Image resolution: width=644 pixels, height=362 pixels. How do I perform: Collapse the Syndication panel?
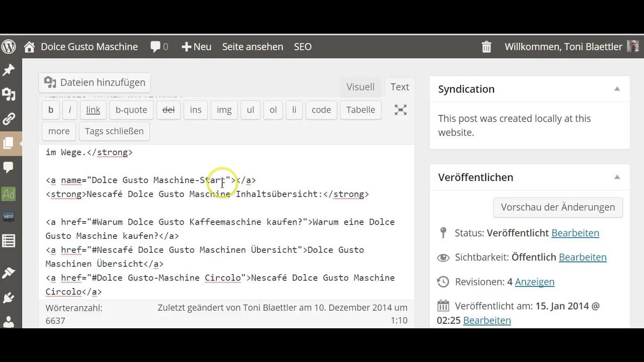coord(617,89)
